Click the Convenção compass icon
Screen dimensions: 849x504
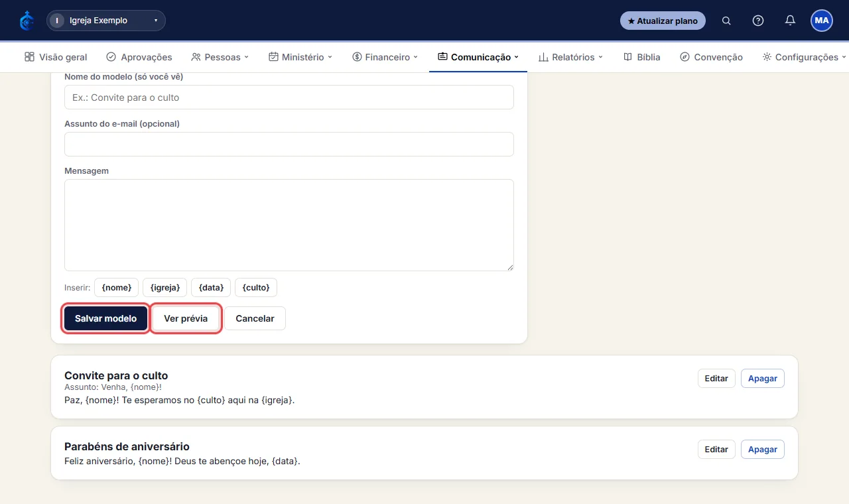685,57
